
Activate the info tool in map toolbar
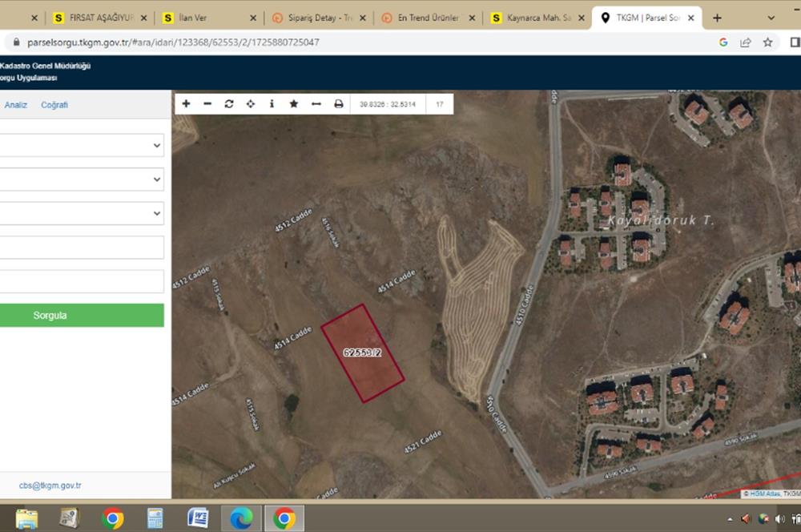click(272, 104)
